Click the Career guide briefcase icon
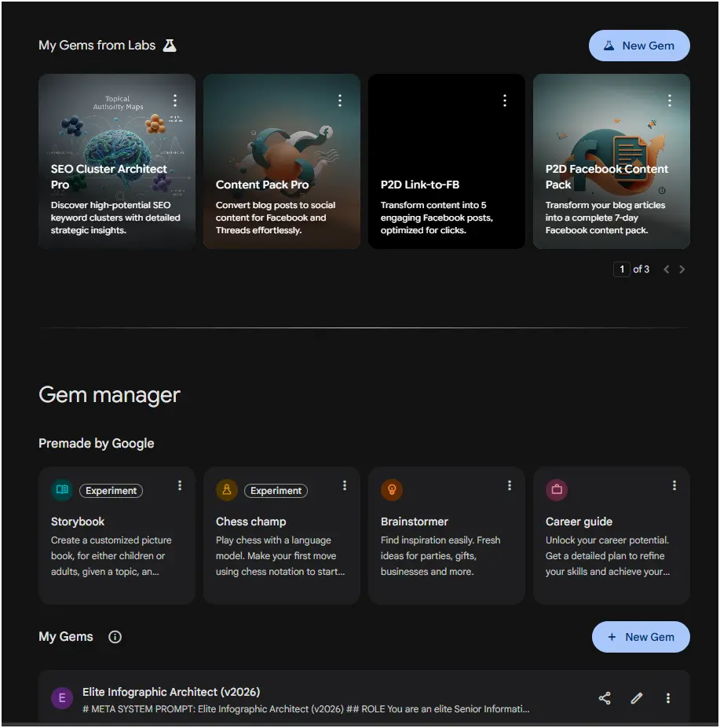This screenshot has width=720, height=728. [x=556, y=488]
